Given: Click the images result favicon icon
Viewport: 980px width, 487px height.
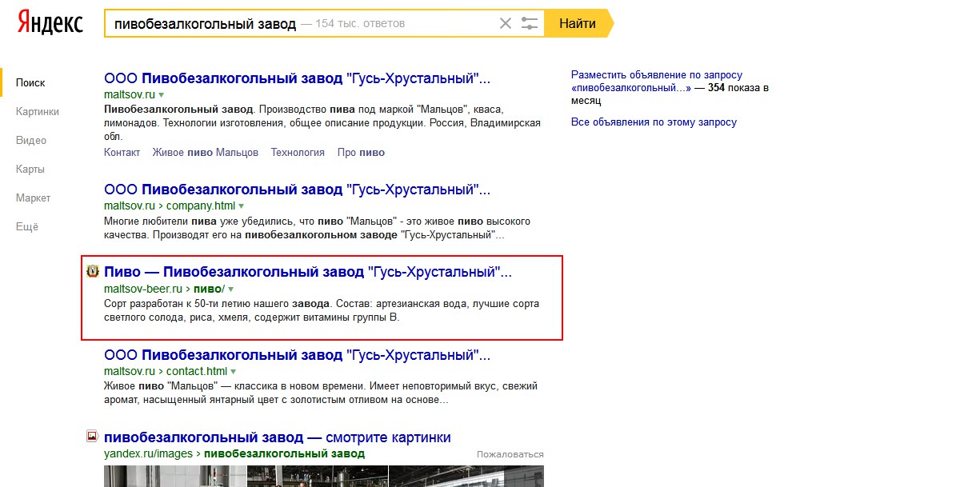Looking at the screenshot, I should pos(92,437).
